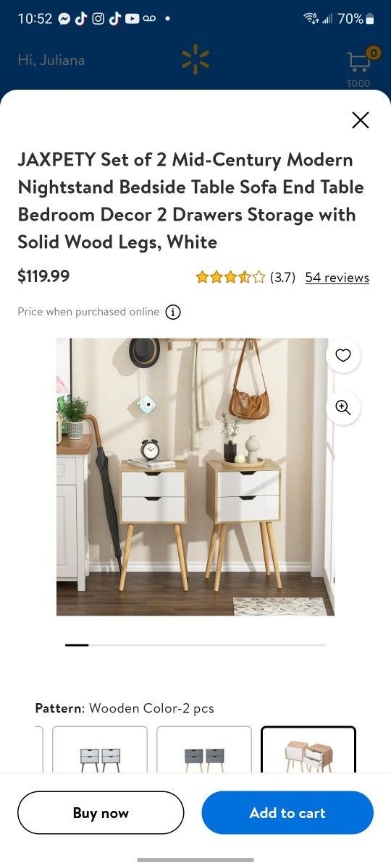This screenshot has height=868, width=391.
Task: Show price info via the info icon
Action: click(173, 312)
